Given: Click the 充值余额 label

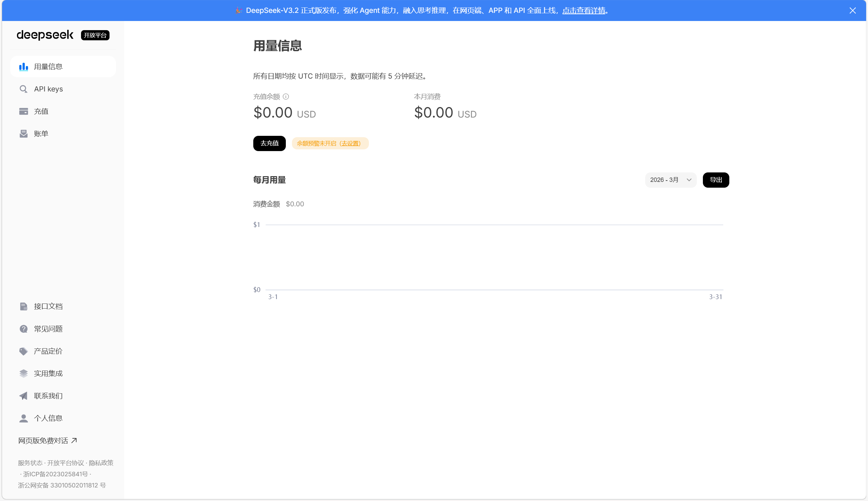Looking at the screenshot, I should [x=267, y=97].
